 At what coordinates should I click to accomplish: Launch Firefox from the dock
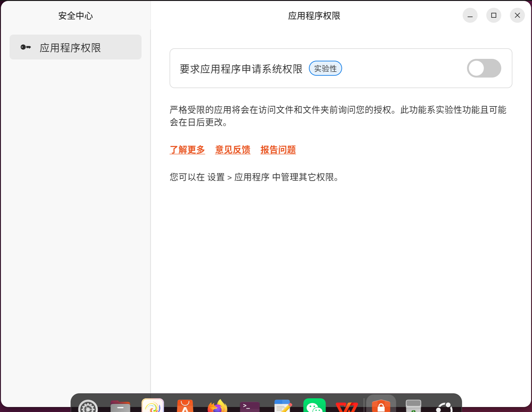coord(218,406)
